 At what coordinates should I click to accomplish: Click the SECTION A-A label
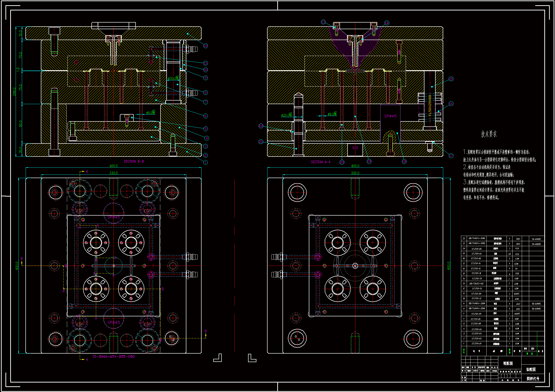coord(320,162)
